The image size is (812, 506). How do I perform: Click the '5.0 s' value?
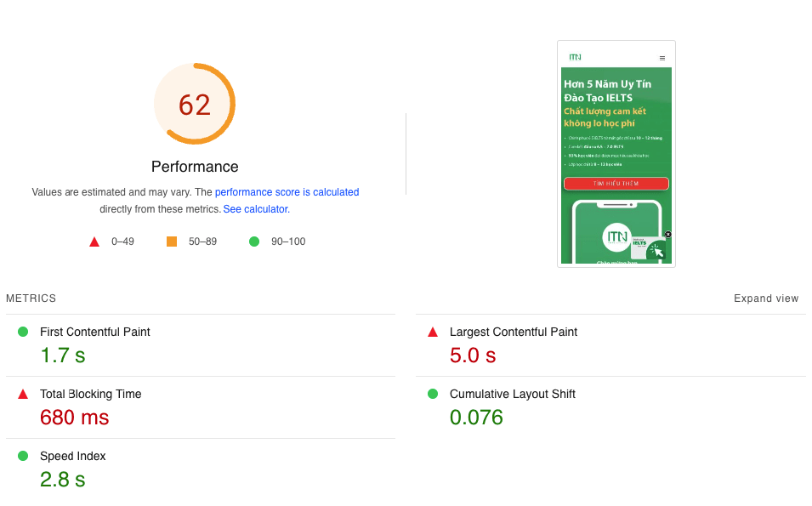[x=473, y=355]
